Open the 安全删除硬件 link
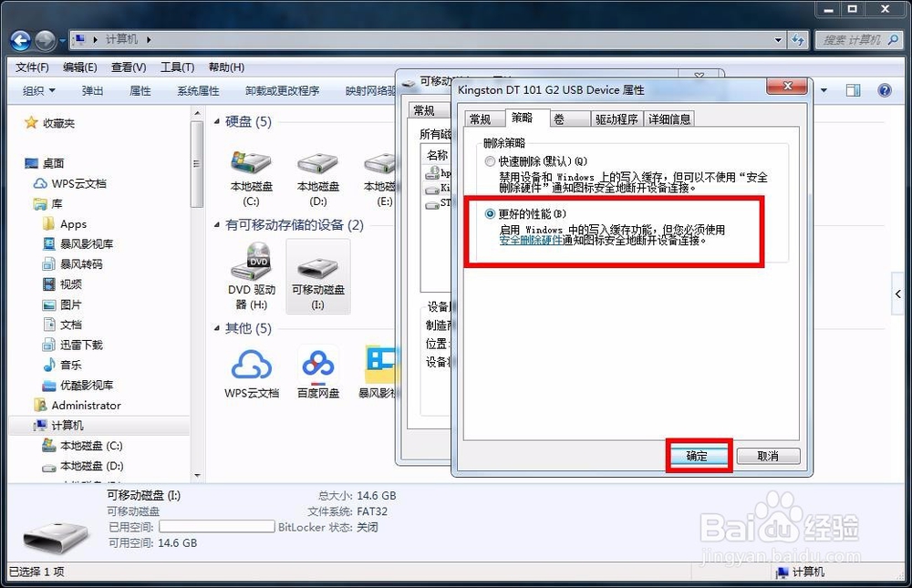The height and width of the screenshot is (588, 912). click(531, 240)
